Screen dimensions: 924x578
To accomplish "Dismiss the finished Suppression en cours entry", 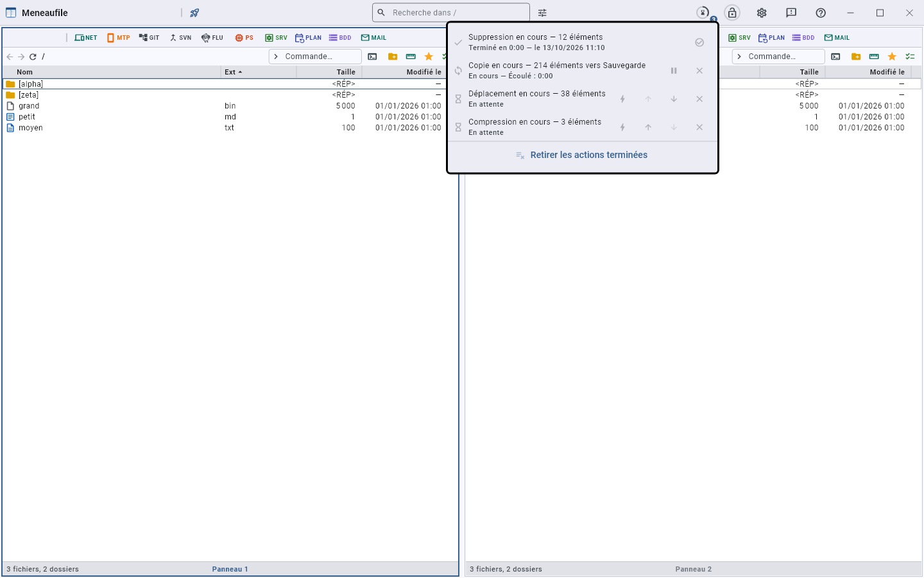I will point(699,42).
